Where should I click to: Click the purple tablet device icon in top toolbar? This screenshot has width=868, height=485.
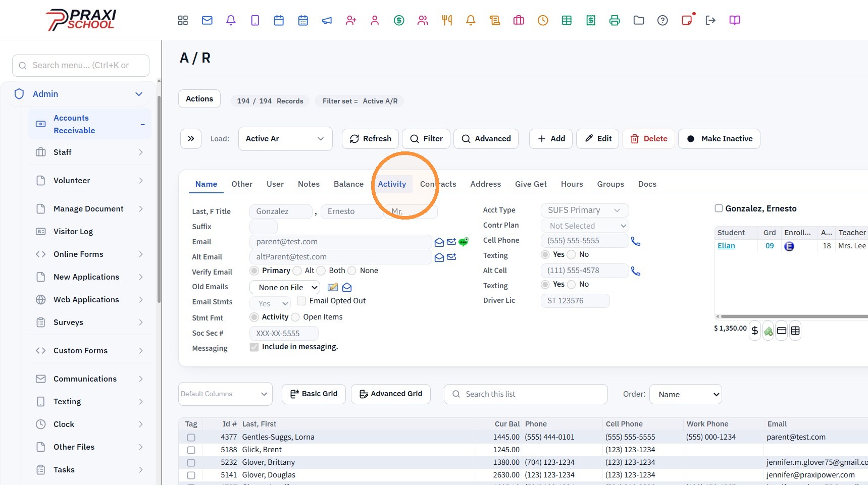pyautogui.click(x=255, y=20)
